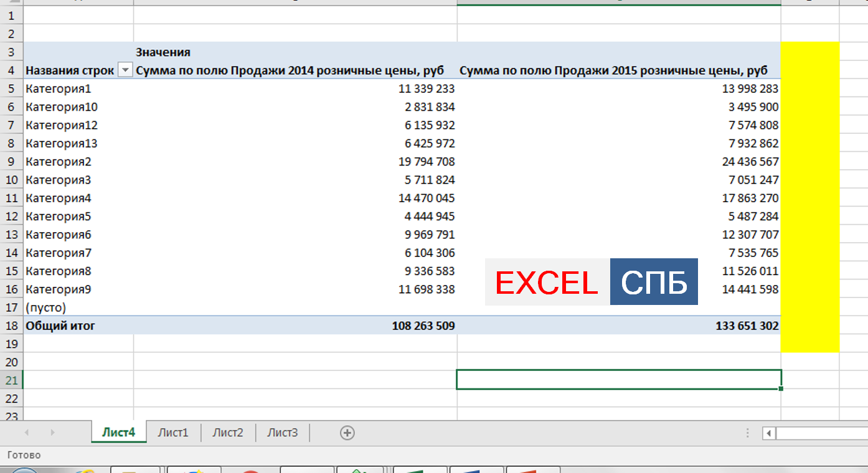This screenshot has height=473, width=868.
Task: Add a new sheet with the plus button
Action: pos(347,433)
